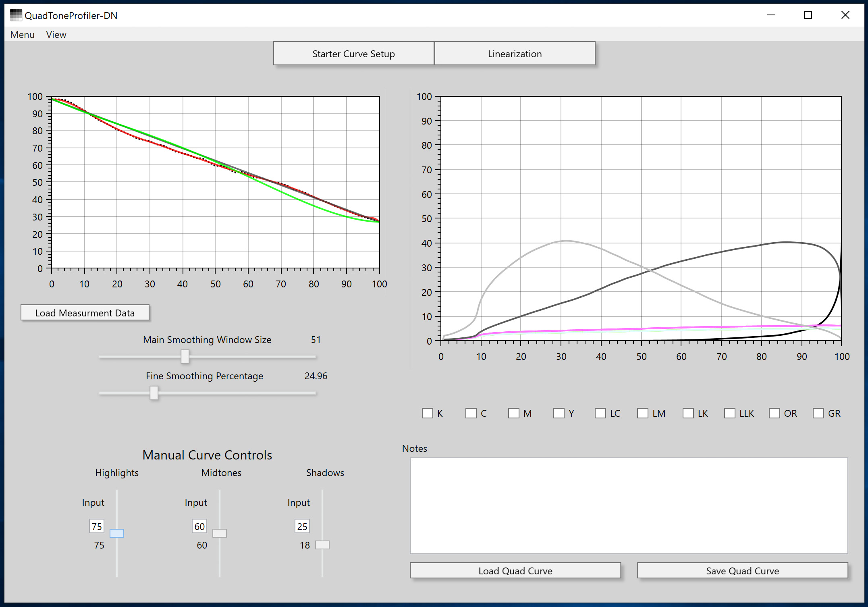This screenshot has height=607, width=868.
Task: Open the Menu menu
Action: point(23,35)
